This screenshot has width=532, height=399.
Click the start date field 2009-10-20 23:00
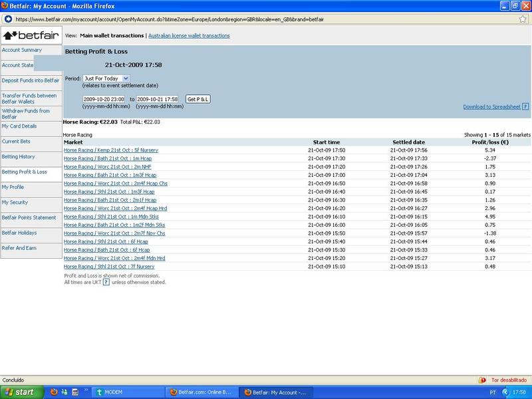coord(104,99)
